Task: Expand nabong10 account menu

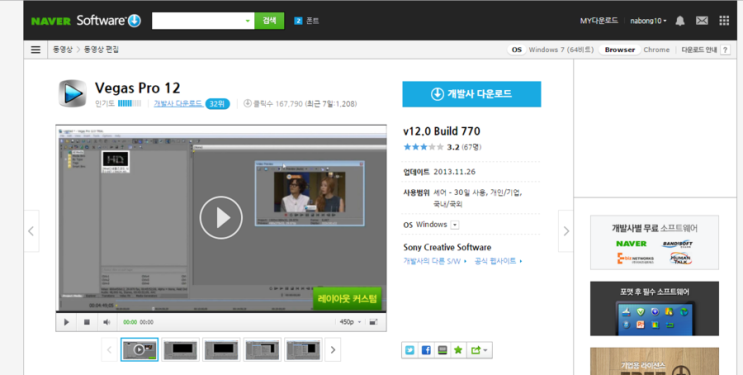Action: coord(648,21)
